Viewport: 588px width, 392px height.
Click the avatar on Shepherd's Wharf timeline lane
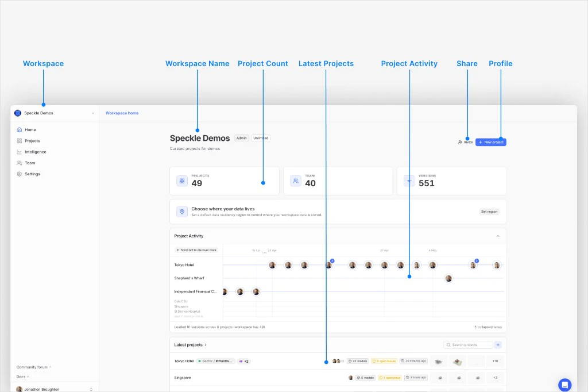click(x=448, y=278)
